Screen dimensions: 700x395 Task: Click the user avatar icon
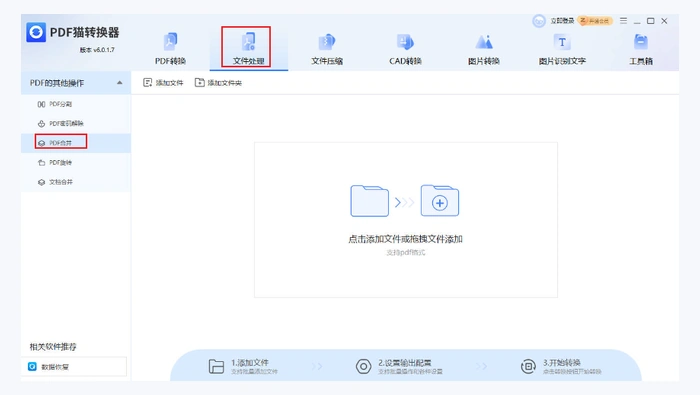click(539, 21)
